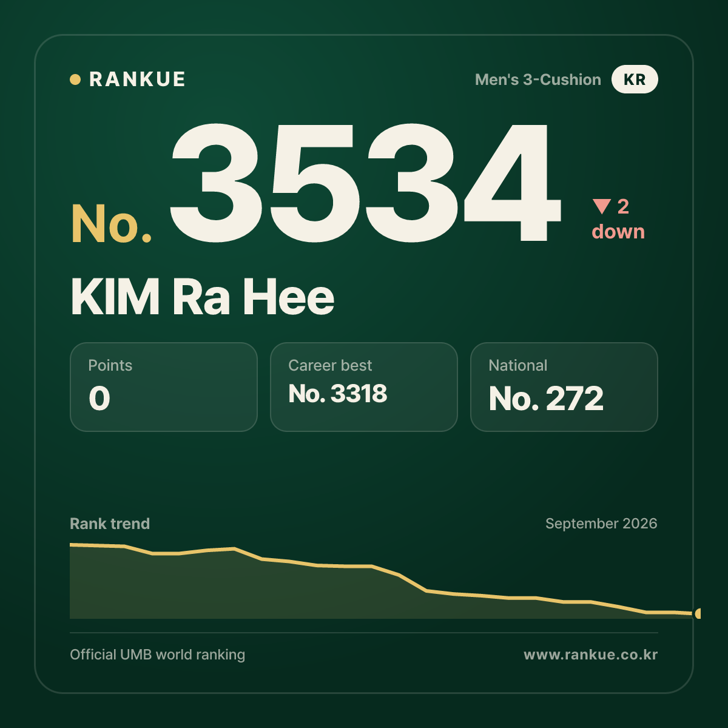Open the www.rankue.co.kr link
Screen dimensions: 728x728
[591, 655]
